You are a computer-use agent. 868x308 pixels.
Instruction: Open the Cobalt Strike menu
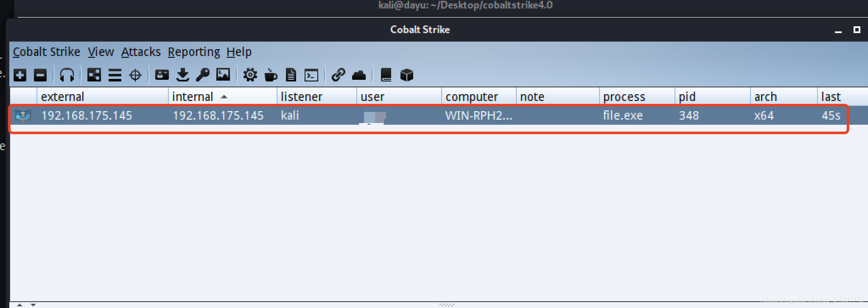[x=46, y=52]
